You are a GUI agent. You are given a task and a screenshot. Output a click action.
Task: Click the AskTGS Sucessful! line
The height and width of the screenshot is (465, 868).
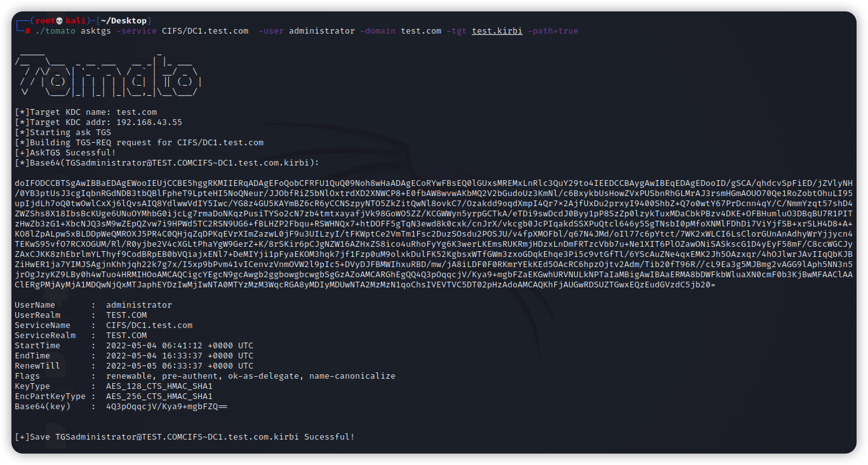pyautogui.click(x=65, y=153)
